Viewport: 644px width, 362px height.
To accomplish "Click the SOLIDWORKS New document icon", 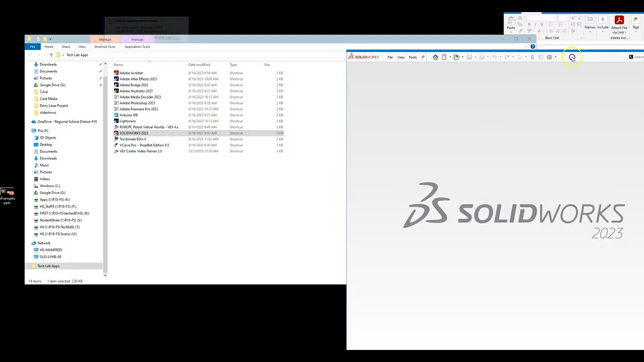I will point(444,57).
